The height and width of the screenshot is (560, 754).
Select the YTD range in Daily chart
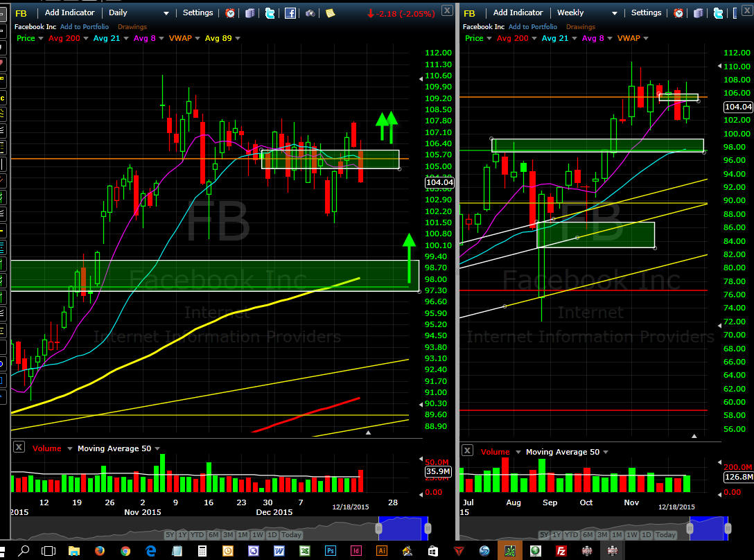197,535
